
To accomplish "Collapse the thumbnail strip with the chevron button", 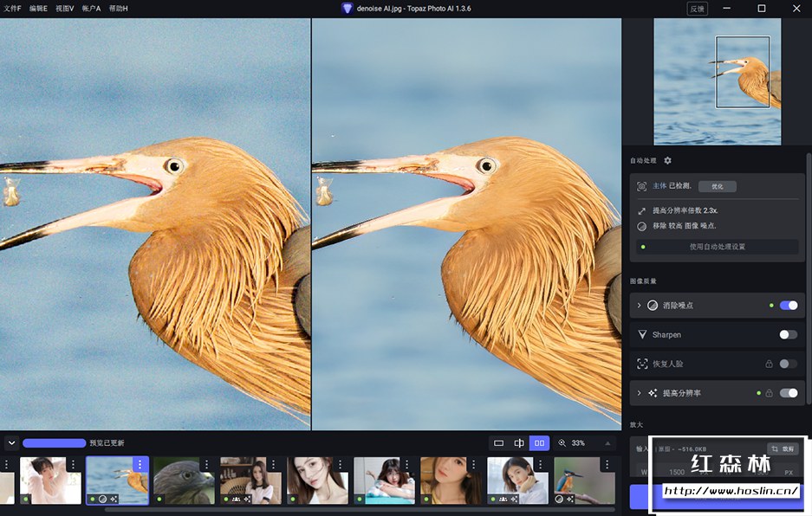I will (x=11, y=442).
